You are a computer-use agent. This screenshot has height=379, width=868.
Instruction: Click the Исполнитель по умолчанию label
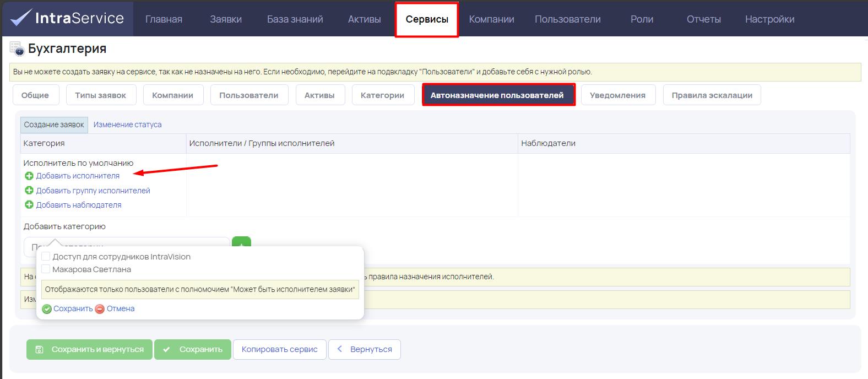point(78,163)
